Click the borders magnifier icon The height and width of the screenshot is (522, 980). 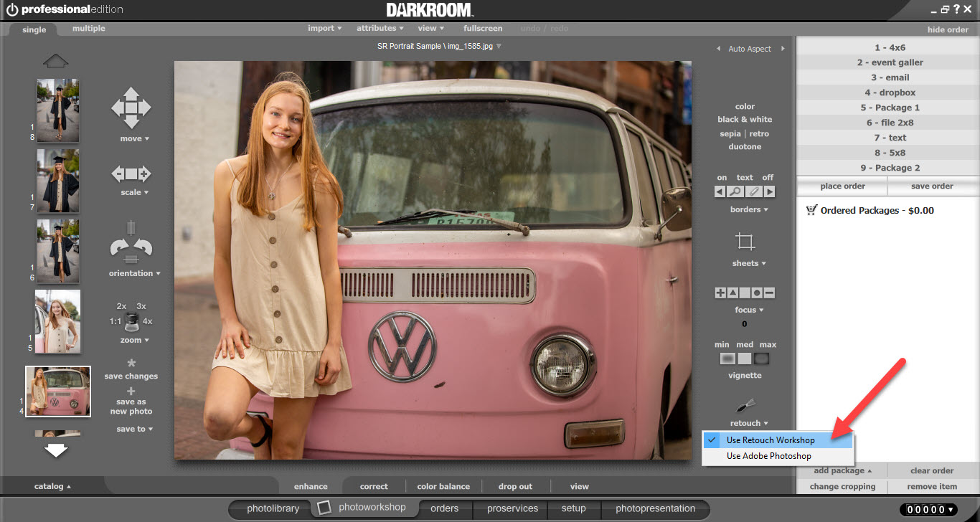tap(735, 191)
